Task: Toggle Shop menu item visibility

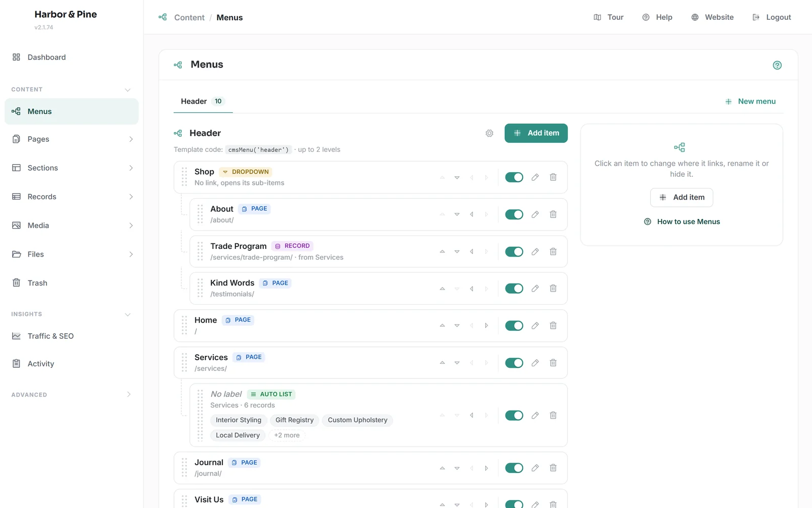Action: (x=514, y=177)
